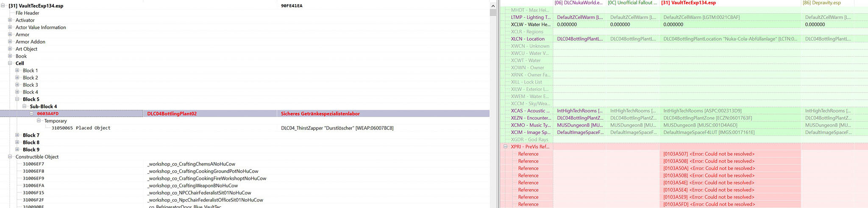Image resolution: width=868 pixels, height=208 pixels.
Task: Click the [86] Depravity.esp column header
Action: tap(821, 3)
